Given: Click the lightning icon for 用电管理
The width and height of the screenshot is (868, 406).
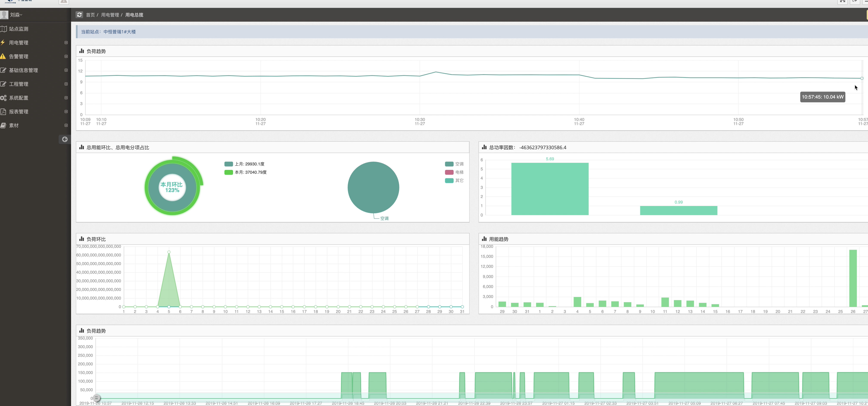Looking at the screenshot, I should coord(3,42).
